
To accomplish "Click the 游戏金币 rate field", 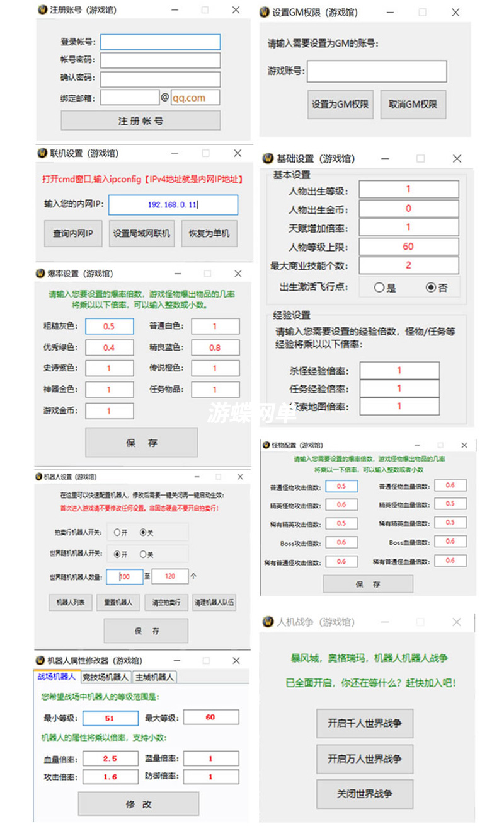I will pos(110,411).
